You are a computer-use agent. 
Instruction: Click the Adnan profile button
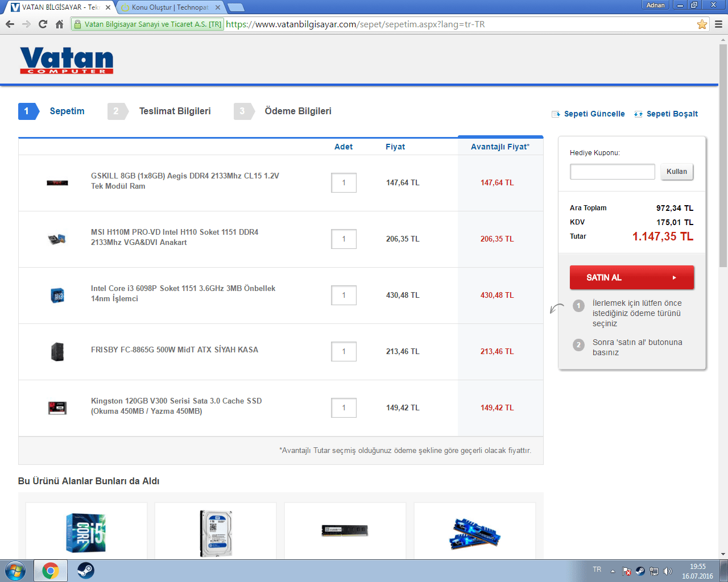[x=655, y=5]
